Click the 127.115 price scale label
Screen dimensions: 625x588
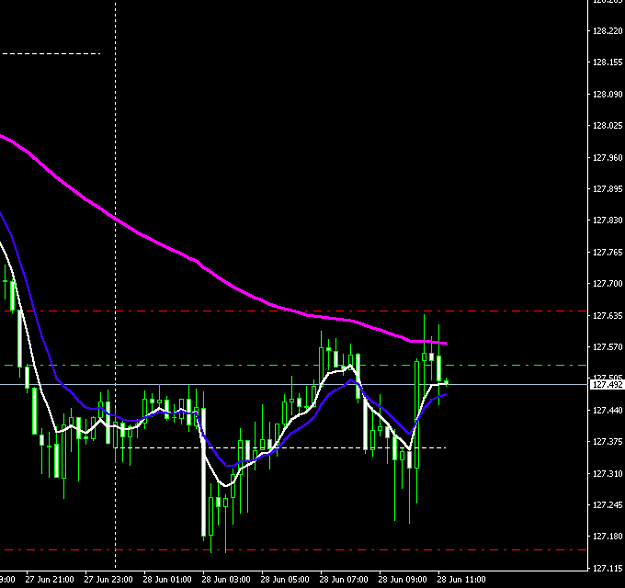[607, 569]
